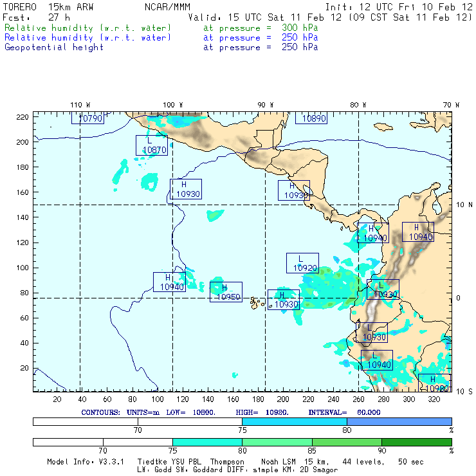Image resolution: width=476 pixels, height=476 pixels.
Task: Select the L 10920 low pressure marker
Action: 302,263
